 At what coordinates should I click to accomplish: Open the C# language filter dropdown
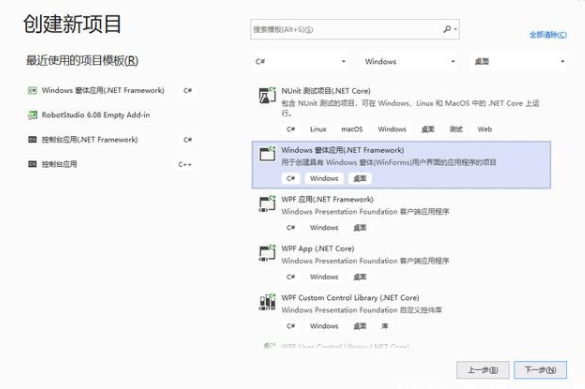pos(300,62)
